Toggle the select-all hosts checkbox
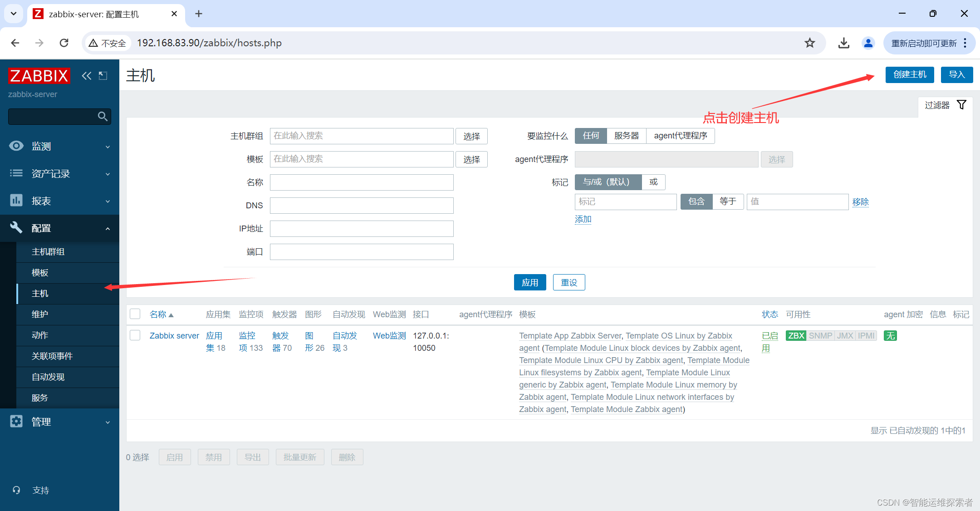 coord(135,314)
